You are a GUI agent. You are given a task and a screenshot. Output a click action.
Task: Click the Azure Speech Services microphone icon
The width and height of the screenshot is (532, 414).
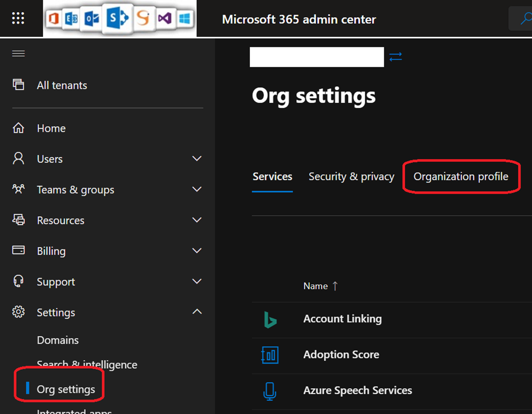(x=270, y=391)
